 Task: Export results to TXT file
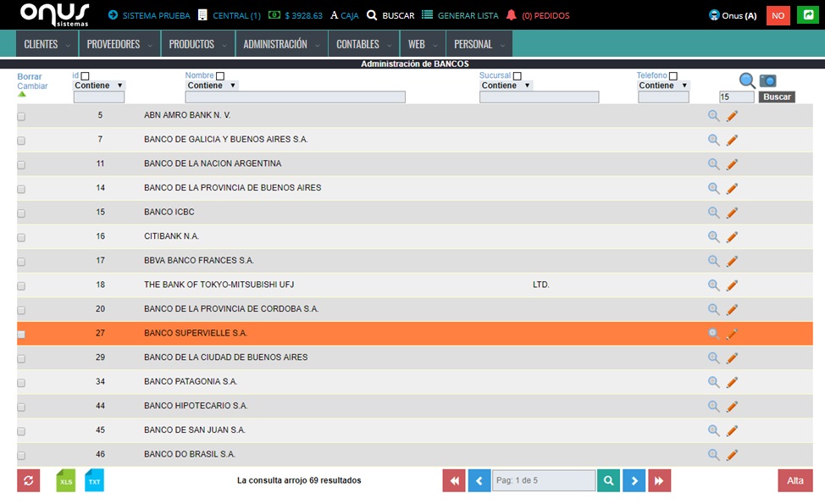(94, 480)
